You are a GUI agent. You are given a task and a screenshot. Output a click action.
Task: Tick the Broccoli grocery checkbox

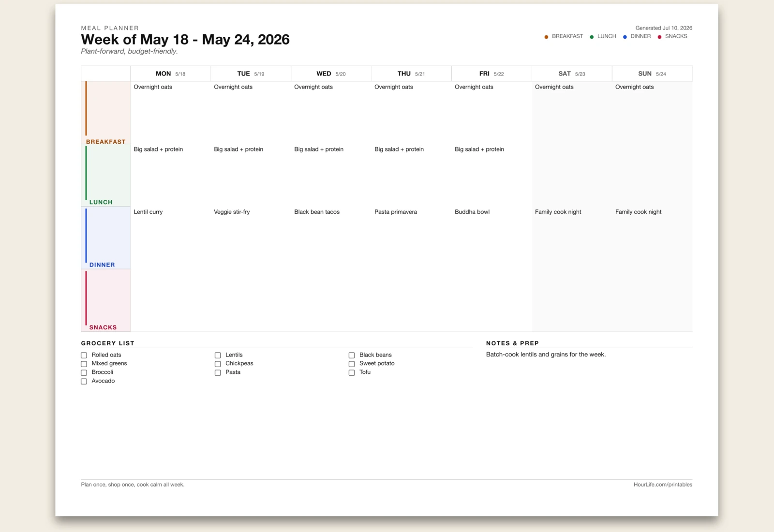tap(84, 372)
